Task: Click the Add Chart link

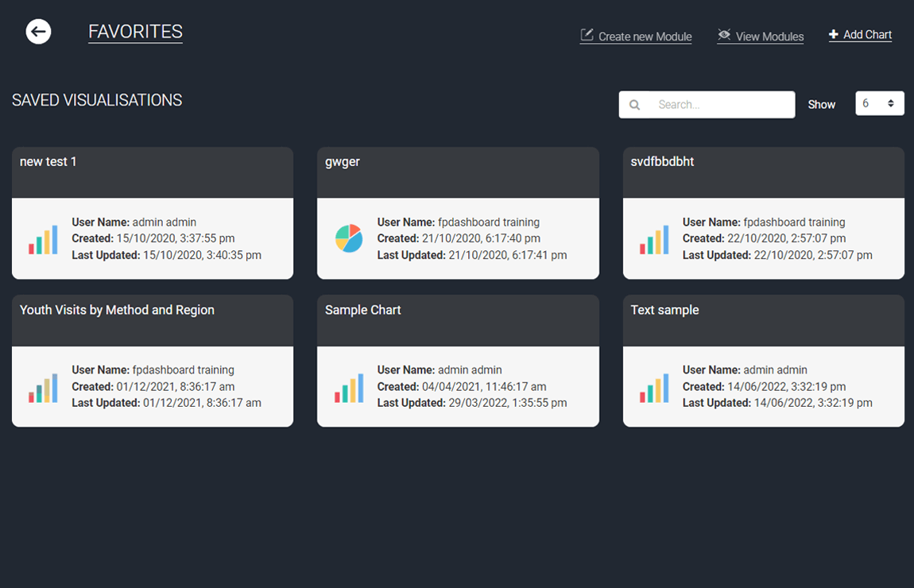Action: tap(861, 34)
